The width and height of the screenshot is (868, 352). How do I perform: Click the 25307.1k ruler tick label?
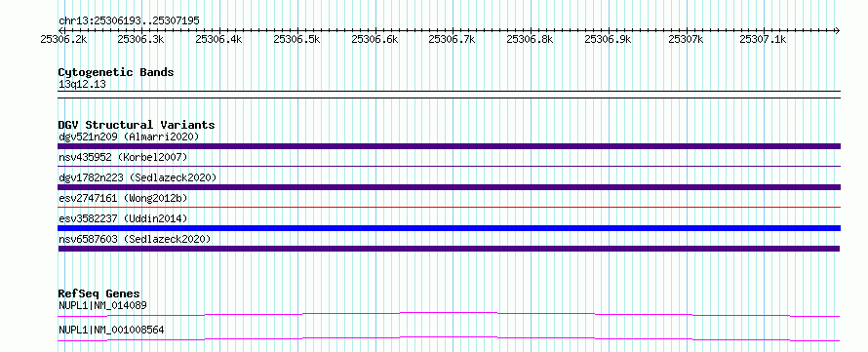coord(763,39)
